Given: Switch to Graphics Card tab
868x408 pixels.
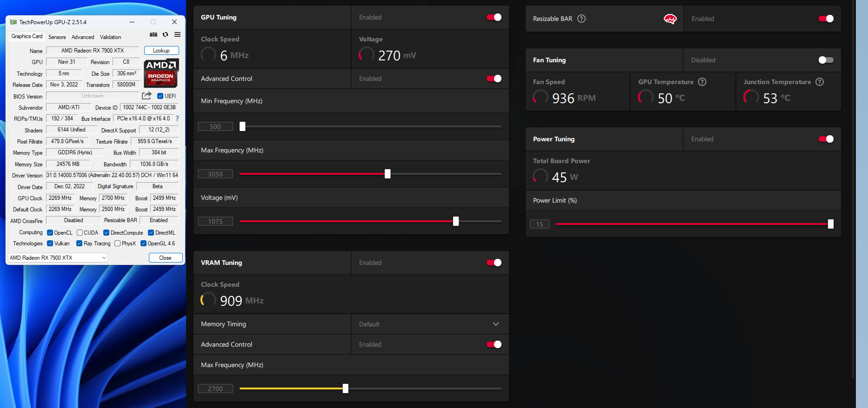Looking at the screenshot, I should (x=27, y=36).
